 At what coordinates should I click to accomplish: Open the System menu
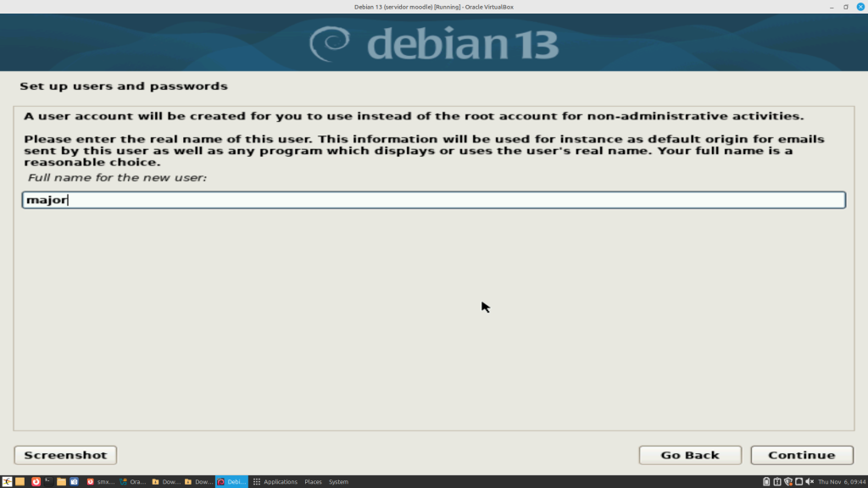point(338,482)
